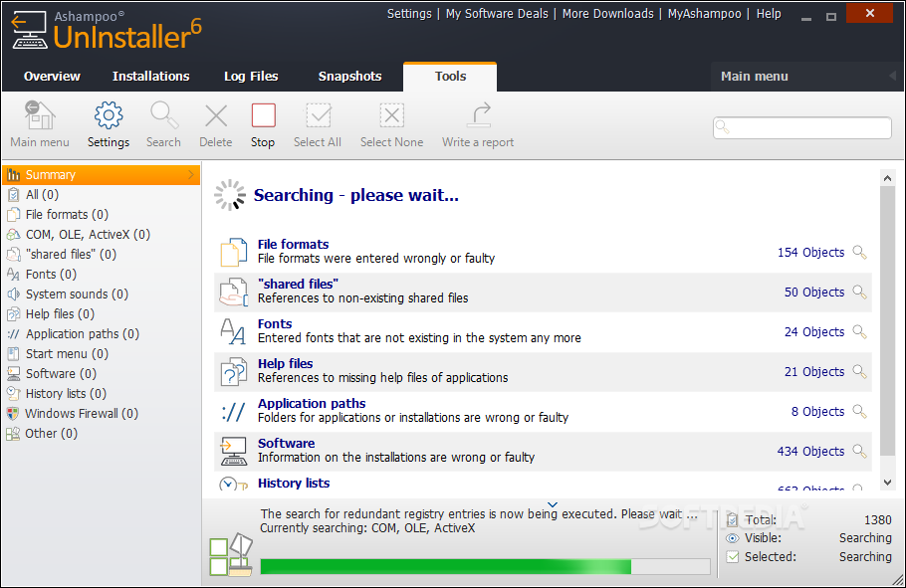
Task: Click the Total clipboard icon in status panel
Action: tap(733, 519)
